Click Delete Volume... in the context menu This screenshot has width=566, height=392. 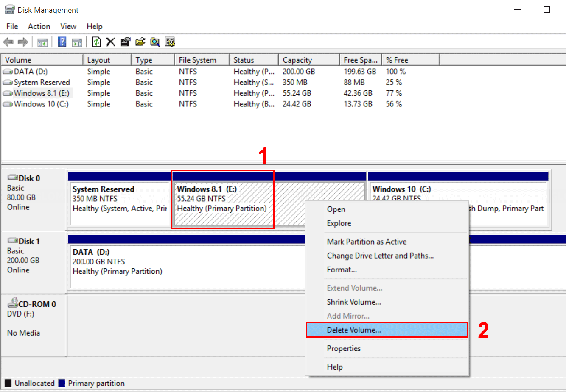[x=387, y=330]
